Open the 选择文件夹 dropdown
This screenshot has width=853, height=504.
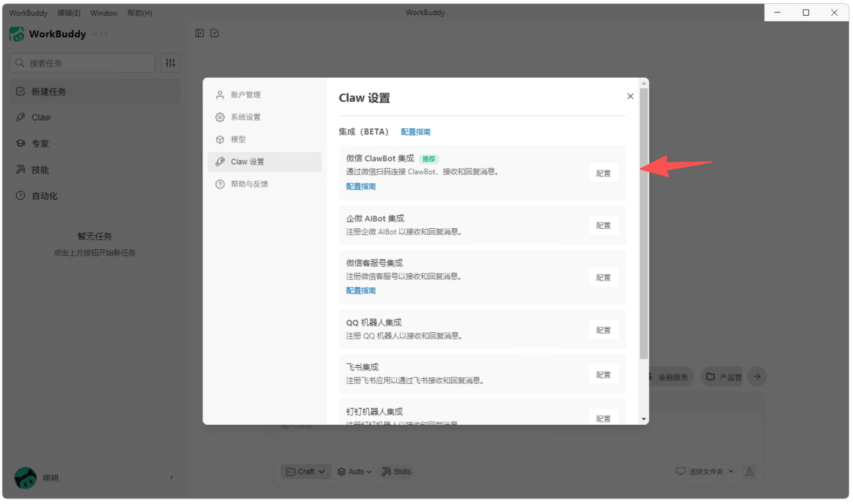click(705, 472)
